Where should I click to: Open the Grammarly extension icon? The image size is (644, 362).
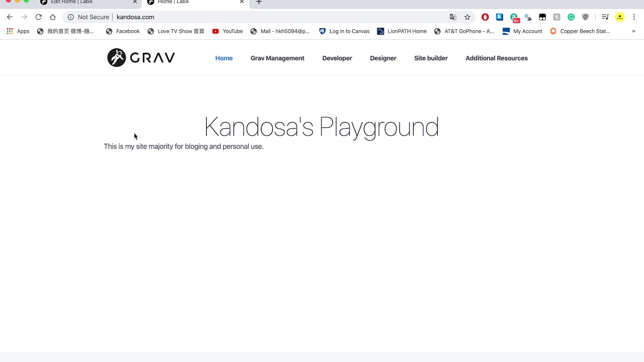click(571, 17)
